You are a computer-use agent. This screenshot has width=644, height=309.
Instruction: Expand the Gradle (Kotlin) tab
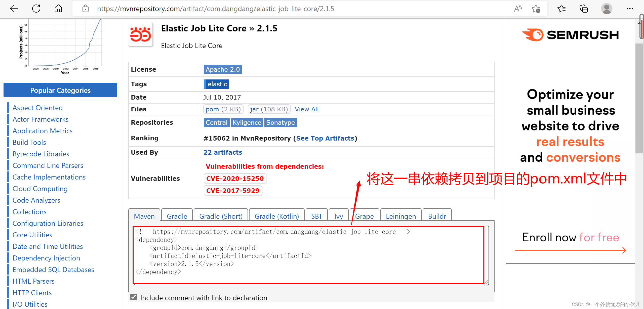pos(276,216)
